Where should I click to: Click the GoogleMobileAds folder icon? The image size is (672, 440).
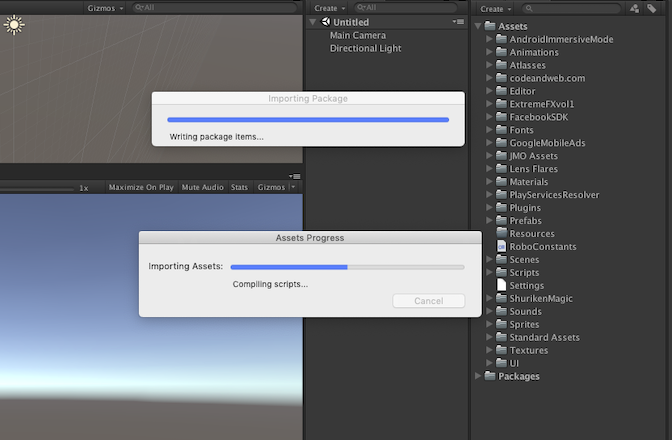click(x=501, y=143)
